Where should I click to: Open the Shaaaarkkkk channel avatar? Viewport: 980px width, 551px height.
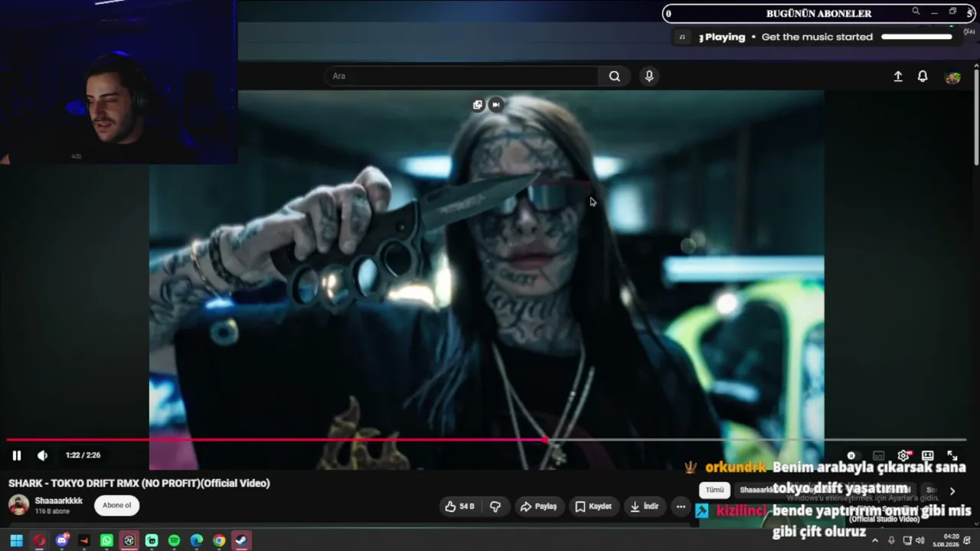click(18, 505)
